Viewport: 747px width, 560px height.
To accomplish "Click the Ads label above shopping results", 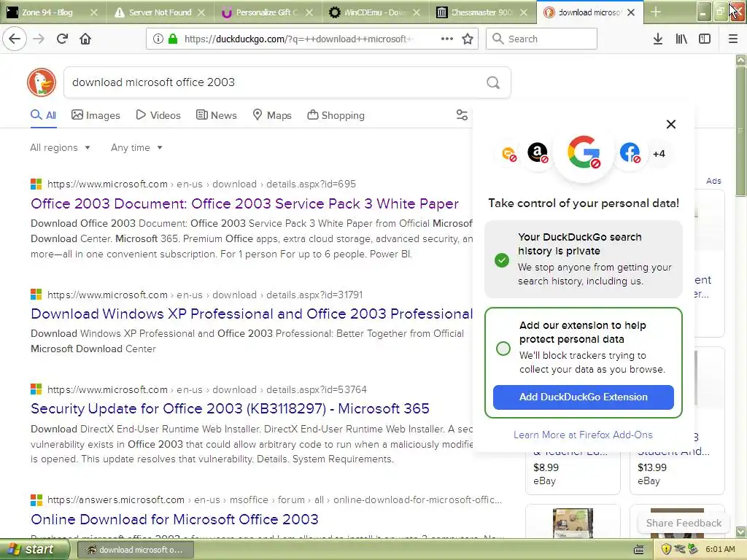I will (x=713, y=181).
